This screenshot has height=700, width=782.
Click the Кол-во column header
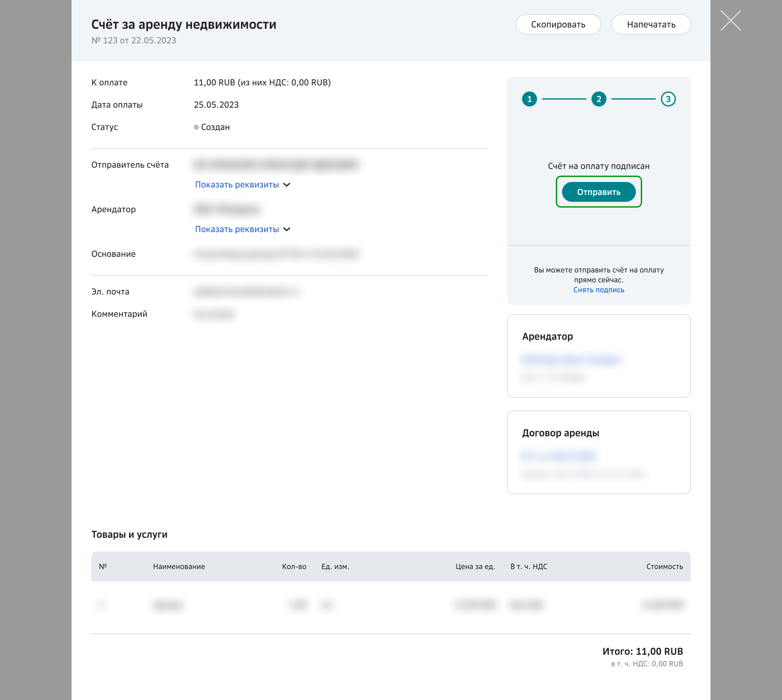click(x=294, y=567)
